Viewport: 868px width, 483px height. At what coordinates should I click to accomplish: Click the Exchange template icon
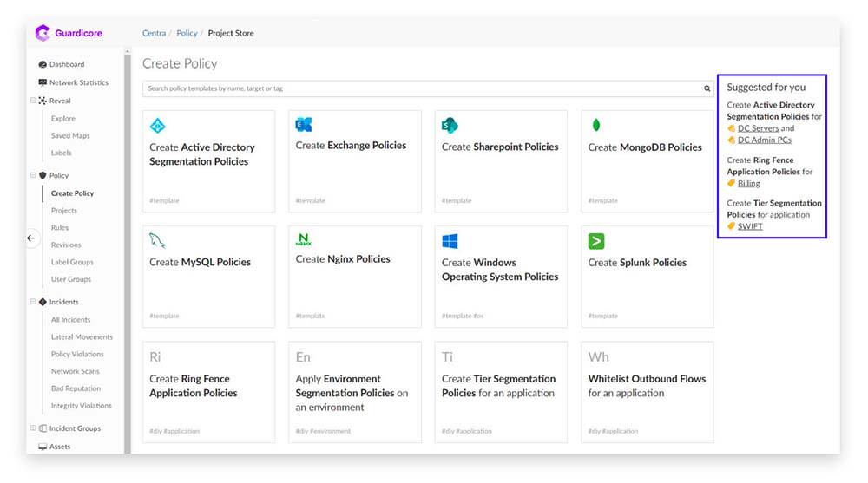304,124
